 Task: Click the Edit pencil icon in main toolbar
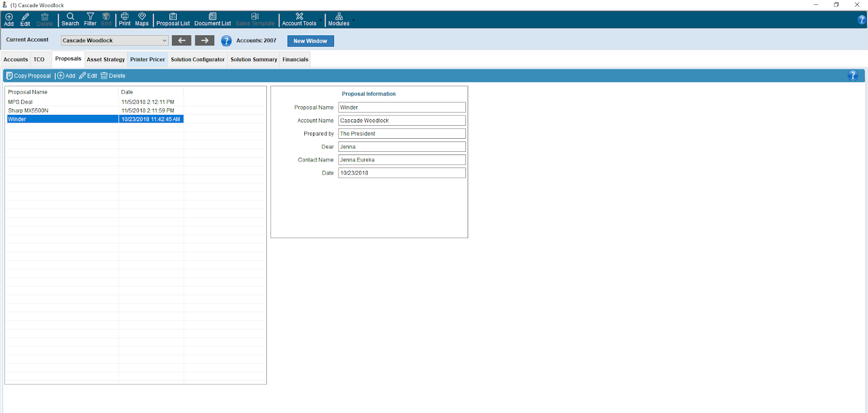(x=25, y=20)
